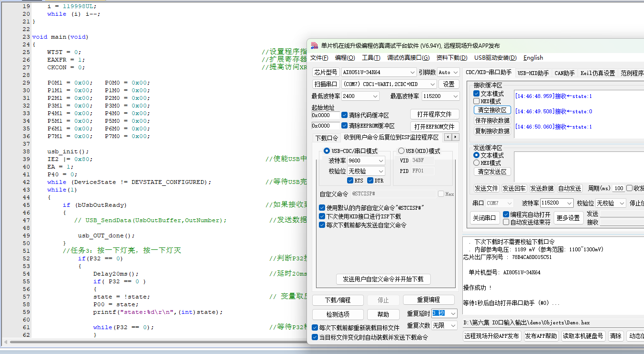The height and width of the screenshot is (354, 644).
Task: Click 发送文件 button
Action: [x=486, y=188]
